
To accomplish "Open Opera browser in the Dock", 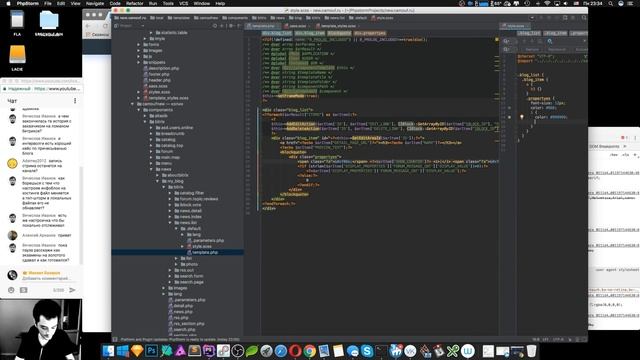I will pyautogui.click(x=295, y=351).
